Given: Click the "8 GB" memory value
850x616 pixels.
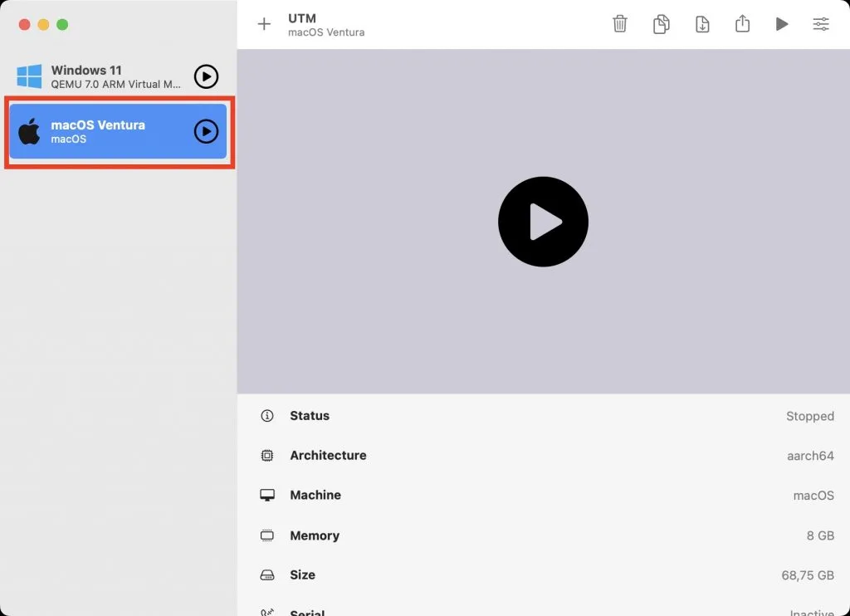Looking at the screenshot, I should pyautogui.click(x=820, y=535).
